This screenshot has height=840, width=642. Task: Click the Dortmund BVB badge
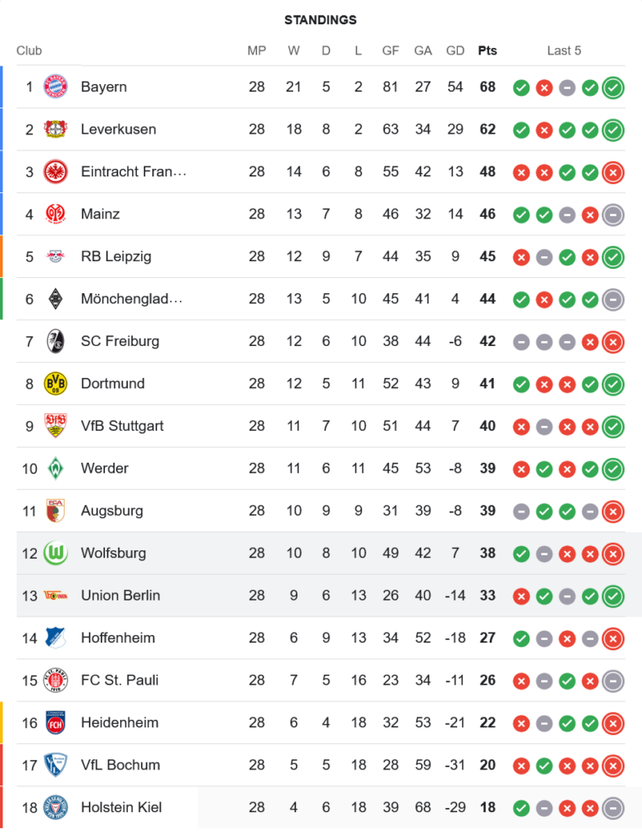55,384
